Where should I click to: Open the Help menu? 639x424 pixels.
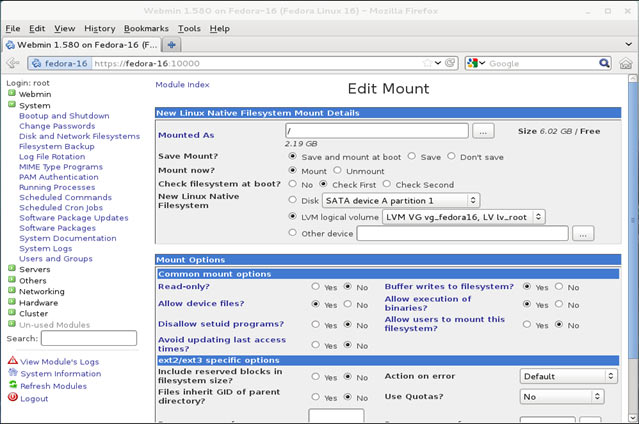[x=220, y=29]
